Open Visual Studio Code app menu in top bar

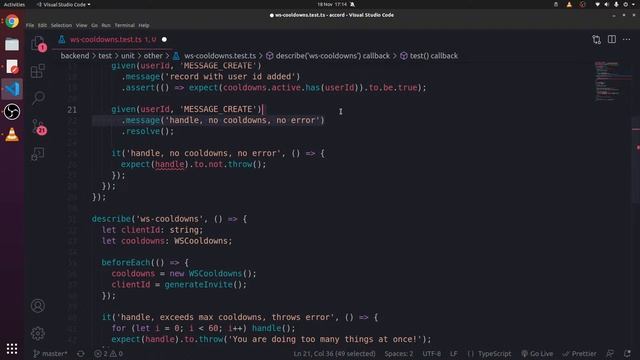63,4
